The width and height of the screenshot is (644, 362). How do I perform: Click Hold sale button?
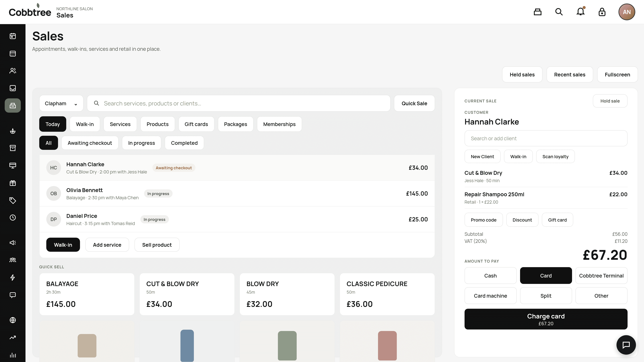pos(610,101)
